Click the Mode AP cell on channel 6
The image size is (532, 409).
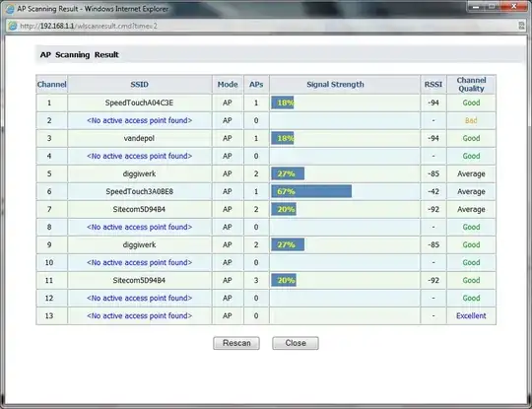pyautogui.click(x=228, y=191)
